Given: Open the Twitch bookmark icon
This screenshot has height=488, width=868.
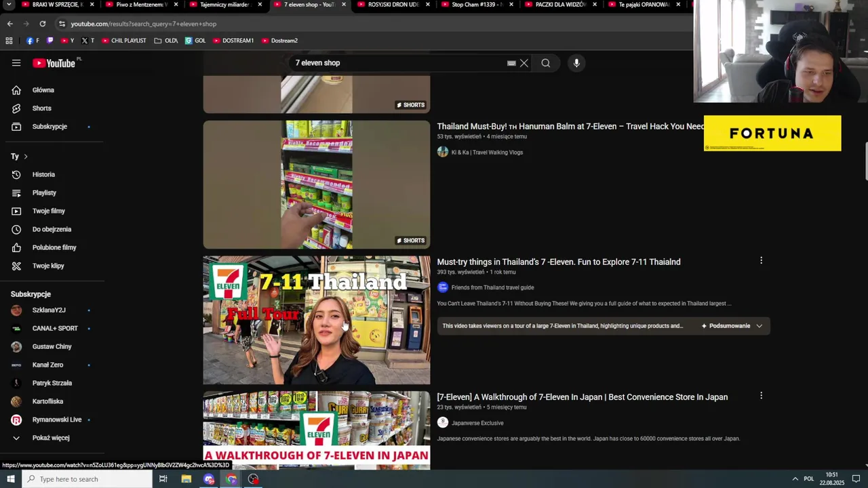Looking at the screenshot, I should (50, 41).
